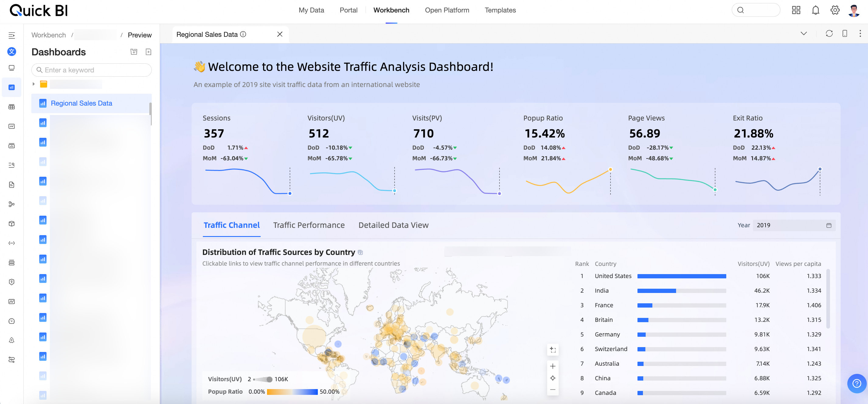Viewport: 868px width, 404px height.
Task: Select Regional Sales Data dashboard item
Action: [x=81, y=103]
